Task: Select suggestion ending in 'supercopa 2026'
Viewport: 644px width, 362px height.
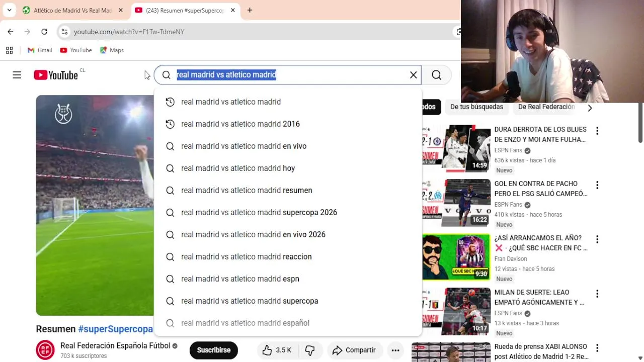Action: pos(288,212)
